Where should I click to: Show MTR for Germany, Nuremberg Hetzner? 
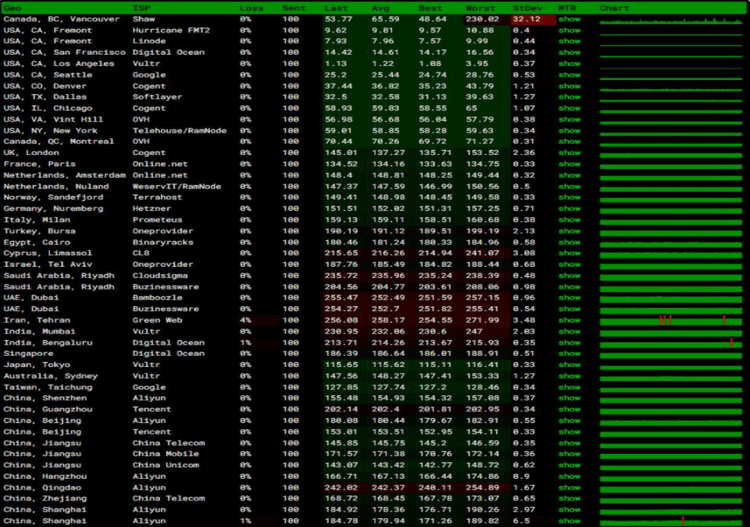[569, 208]
